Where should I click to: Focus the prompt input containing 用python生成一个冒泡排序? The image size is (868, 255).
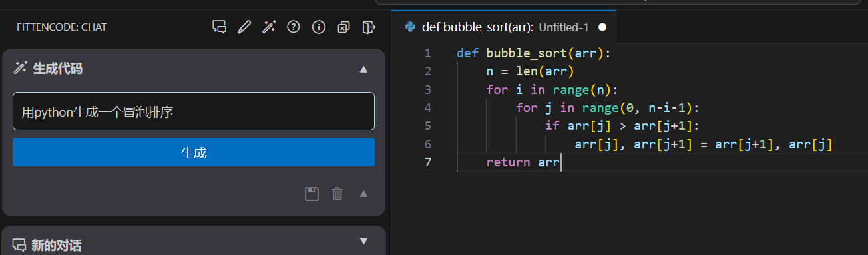pyautogui.click(x=194, y=111)
